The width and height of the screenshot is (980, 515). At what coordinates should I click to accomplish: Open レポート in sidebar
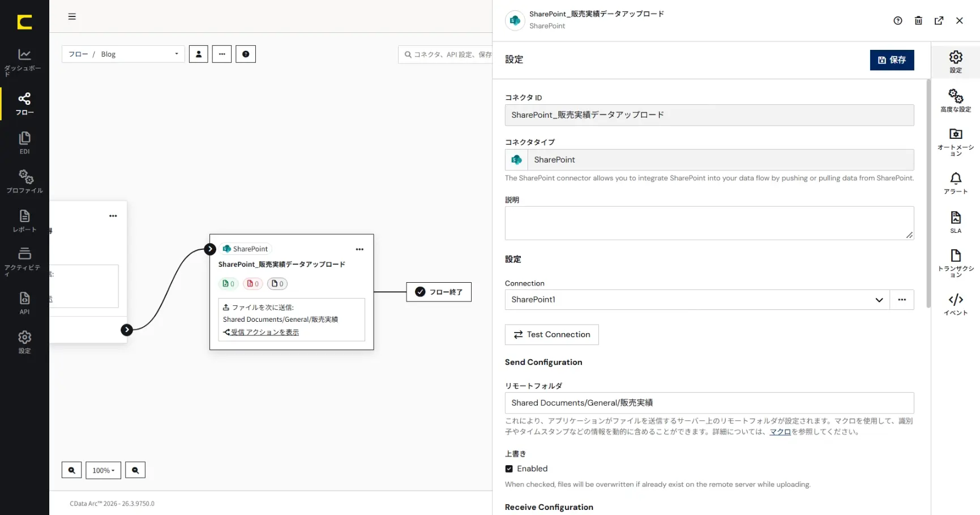24,221
